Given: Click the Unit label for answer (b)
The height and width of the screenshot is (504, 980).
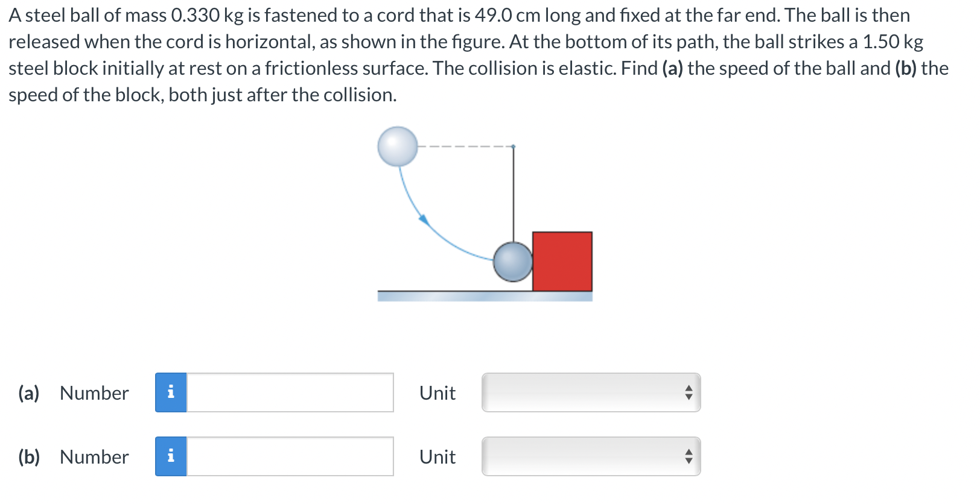Looking at the screenshot, I should pos(437,457).
